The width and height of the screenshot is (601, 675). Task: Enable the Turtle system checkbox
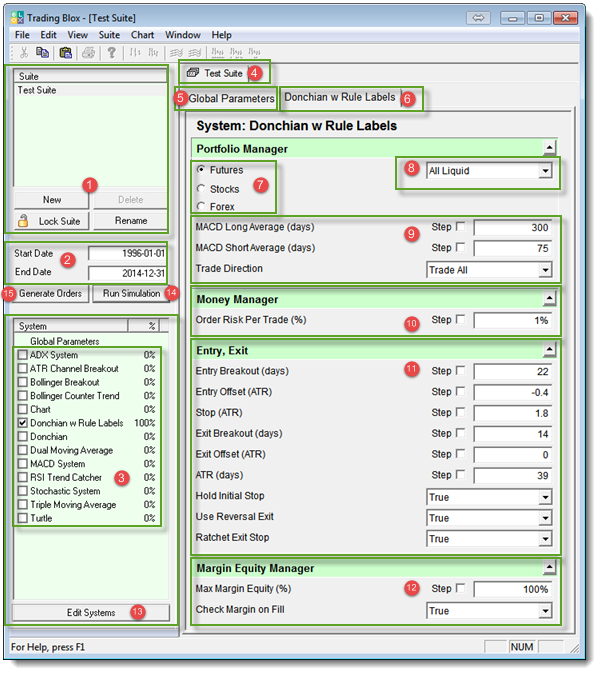(x=22, y=518)
